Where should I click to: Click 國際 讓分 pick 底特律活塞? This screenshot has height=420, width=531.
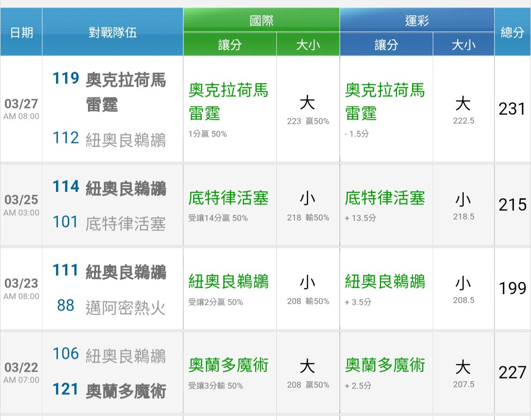[x=228, y=198]
